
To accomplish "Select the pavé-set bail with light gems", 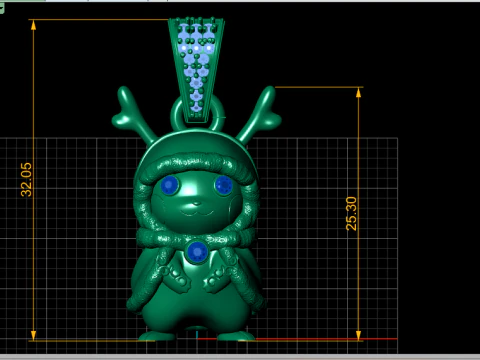I will point(196,70).
